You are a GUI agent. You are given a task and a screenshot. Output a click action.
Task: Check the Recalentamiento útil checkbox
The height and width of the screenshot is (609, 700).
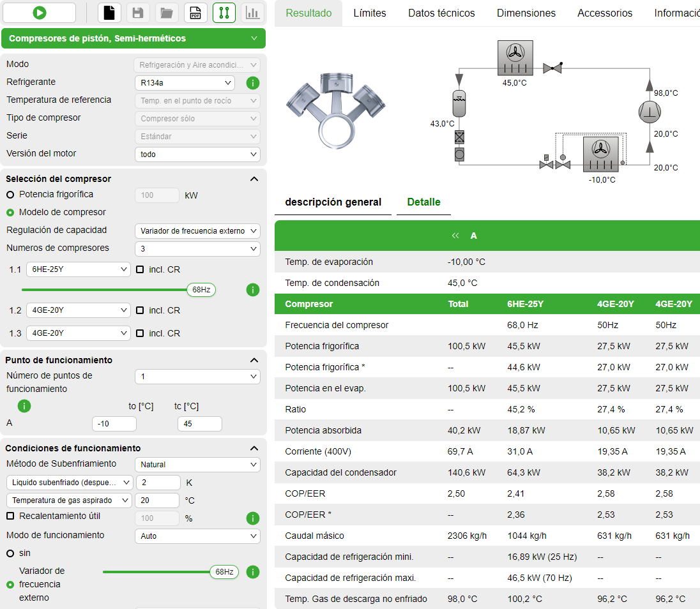(10, 516)
